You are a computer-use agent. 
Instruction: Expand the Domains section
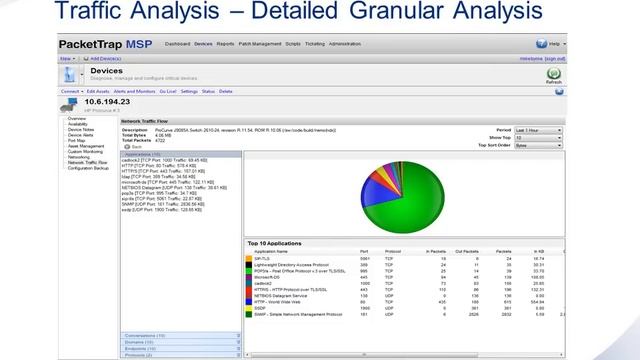(x=181, y=342)
